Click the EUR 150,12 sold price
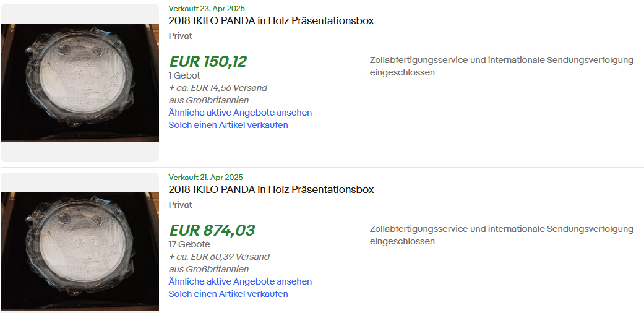Screen dimensions: 644x313 click(x=208, y=61)
